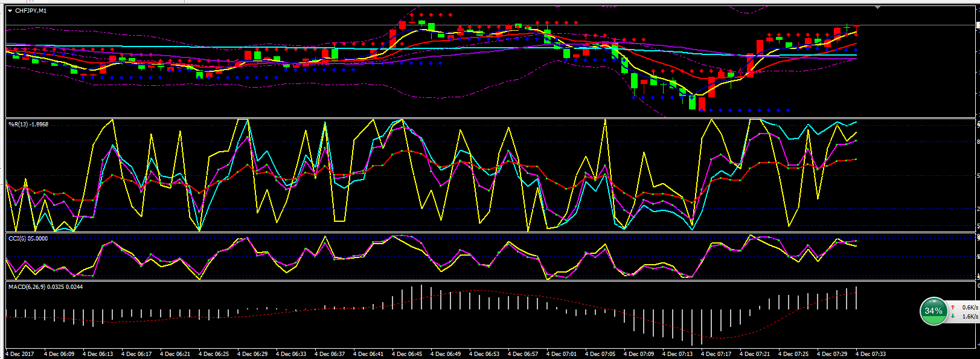Image resolution: width=980 pixels, height=359 pixels.
Task: Click the red upload arrow indicator
Action: [x=953, y=308]
